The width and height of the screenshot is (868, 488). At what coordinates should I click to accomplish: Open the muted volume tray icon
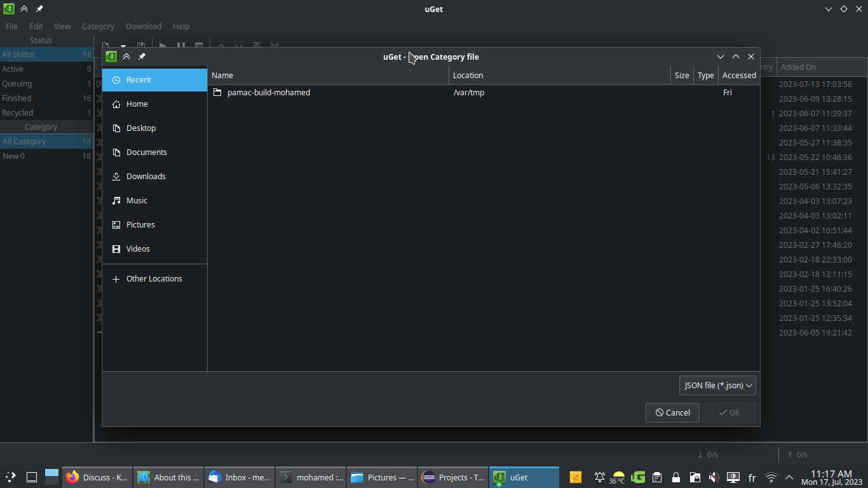click(x=714, y=477)
